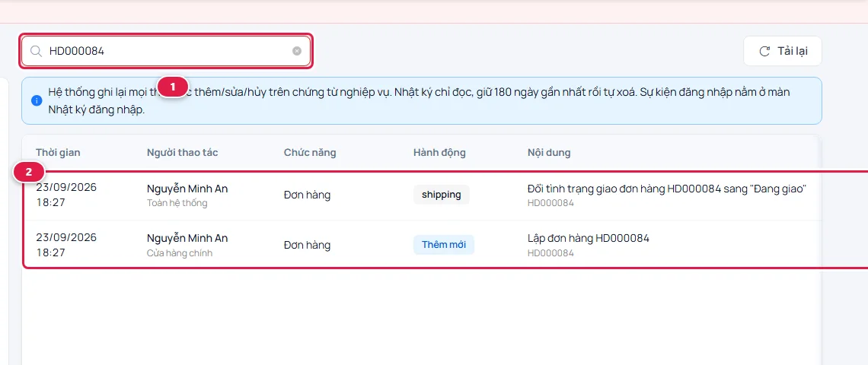
Task: Click the Nhật ký đăng nhập notice text
Action: tap(95, 109)
